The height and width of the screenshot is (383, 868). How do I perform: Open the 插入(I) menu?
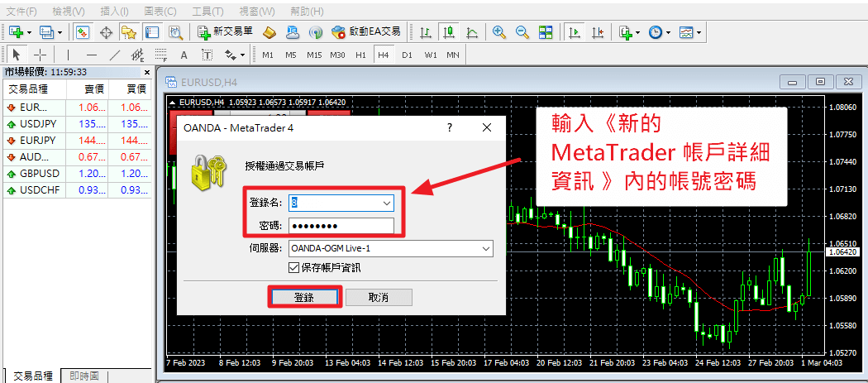pos(115,11)
